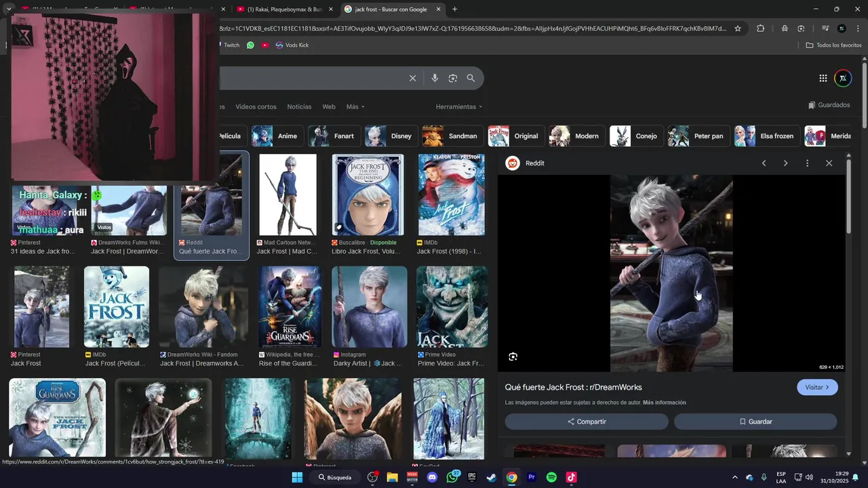Screen dimensions: 868x488
Task: Switch to Noticias search tab
Action: (299, 106)
